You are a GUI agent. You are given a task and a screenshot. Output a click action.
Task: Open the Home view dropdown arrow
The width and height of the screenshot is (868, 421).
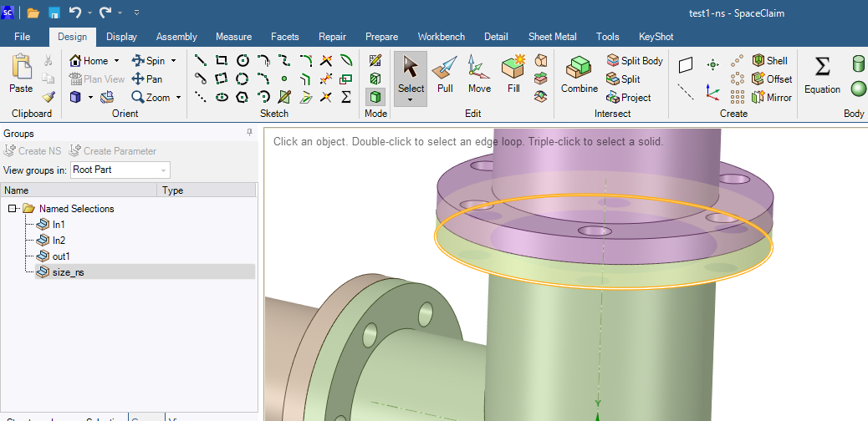[x=116, y=61]
